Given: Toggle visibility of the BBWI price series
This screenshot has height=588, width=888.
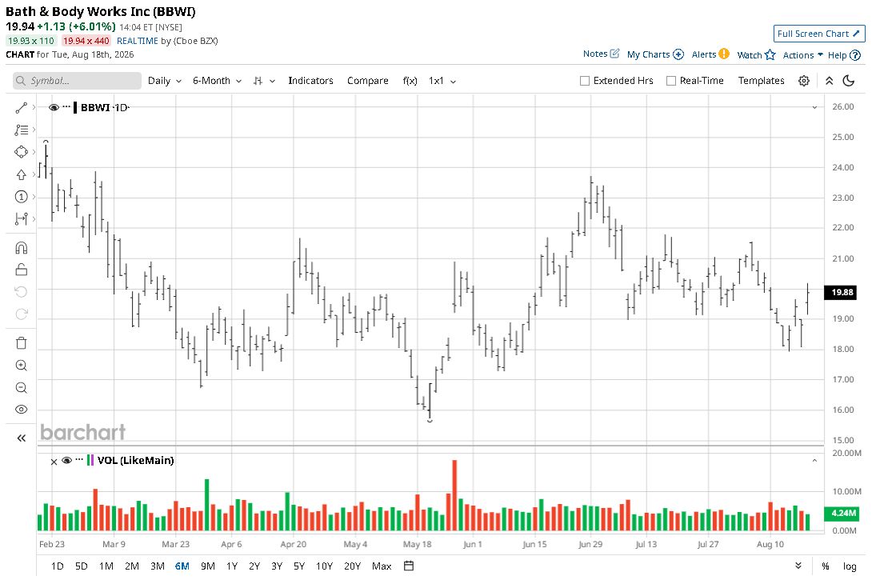Looking at the screenshot, I should click(54, 107).
